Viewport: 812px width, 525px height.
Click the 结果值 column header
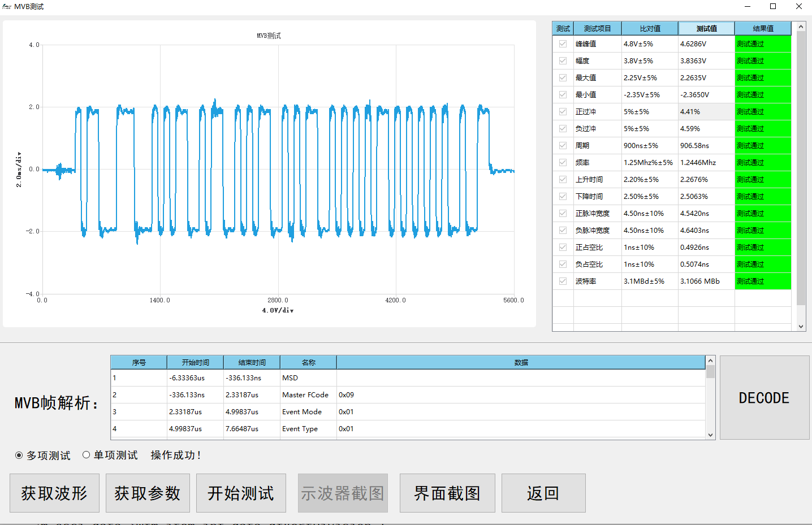pos(763,28)
